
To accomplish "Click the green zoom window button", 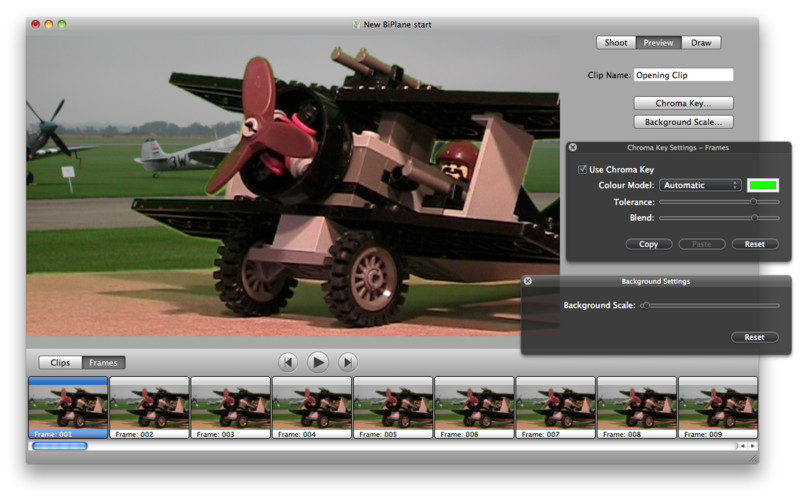I will coord(62,24).
